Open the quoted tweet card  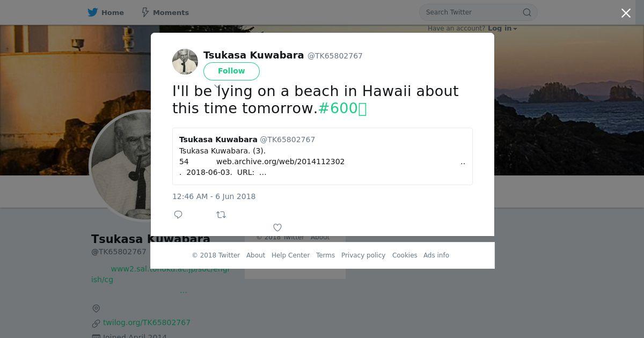323,156
